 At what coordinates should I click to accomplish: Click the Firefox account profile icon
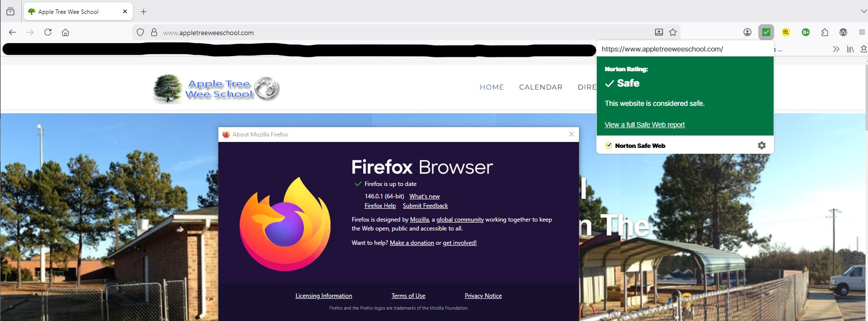[747, 32]
